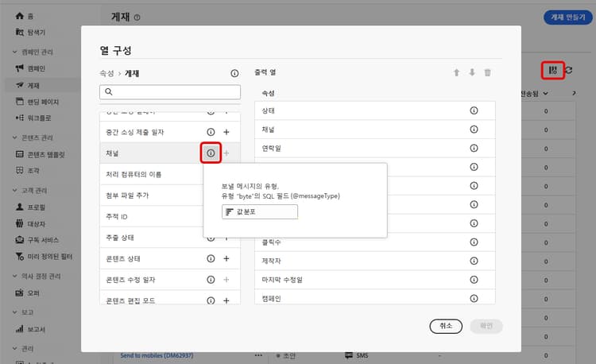Open more options (…) for Send to mobiles row

click(258, 355)
